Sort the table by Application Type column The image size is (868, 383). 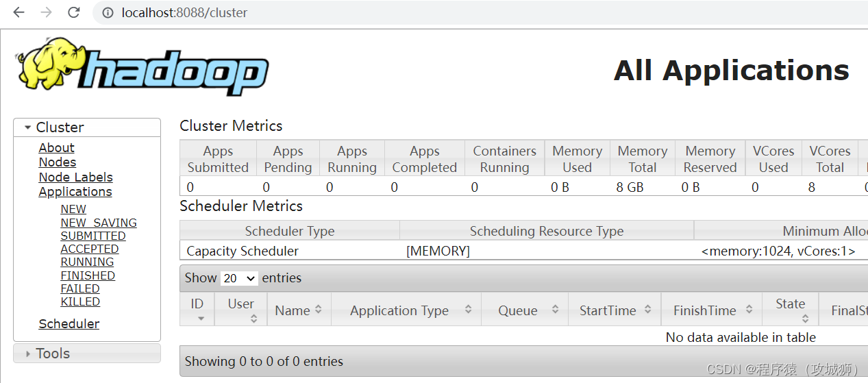(x=406, y=310)
